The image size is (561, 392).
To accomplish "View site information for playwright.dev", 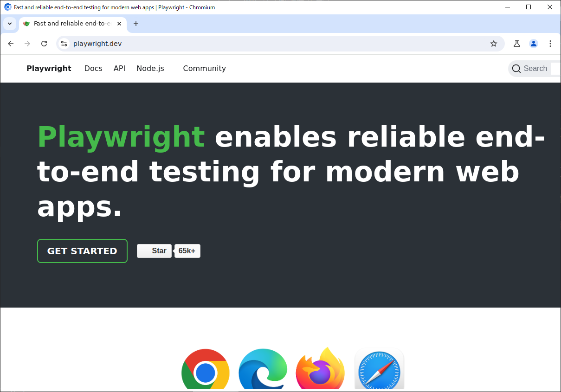I will [63, 44].
